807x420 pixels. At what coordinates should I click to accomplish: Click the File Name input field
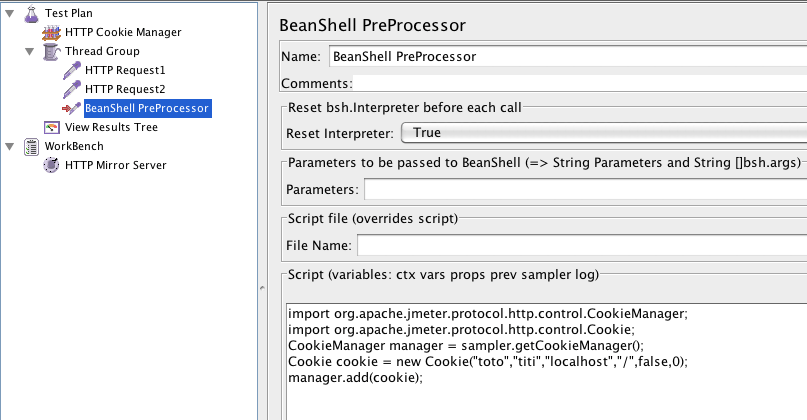tap(581, 245)
